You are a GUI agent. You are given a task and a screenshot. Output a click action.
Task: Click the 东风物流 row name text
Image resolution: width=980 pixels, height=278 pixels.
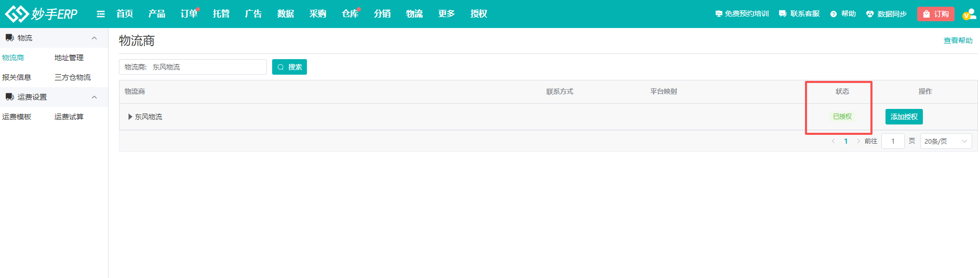[x=149, y=117]
